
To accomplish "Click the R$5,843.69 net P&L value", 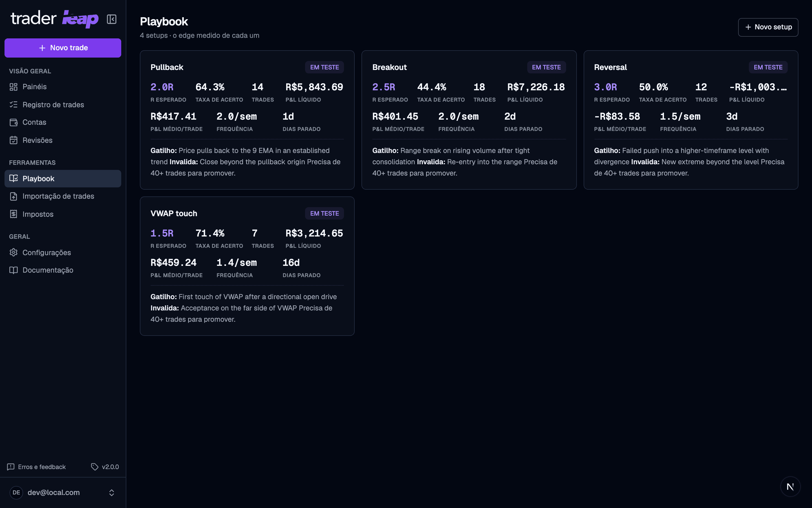I will tap(314, 87).
